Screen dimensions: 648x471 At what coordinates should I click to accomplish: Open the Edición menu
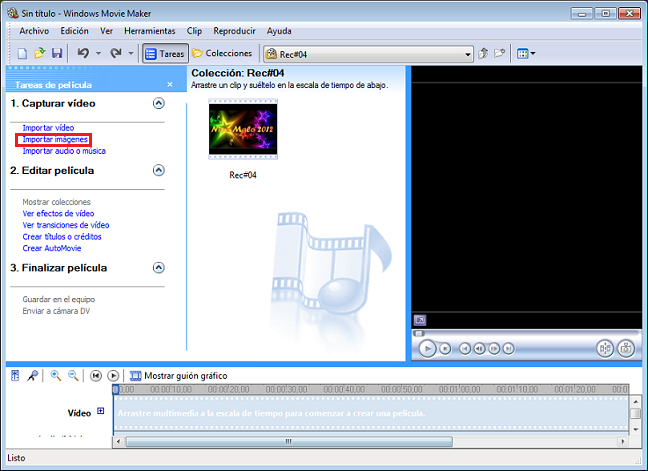[74, 31]
